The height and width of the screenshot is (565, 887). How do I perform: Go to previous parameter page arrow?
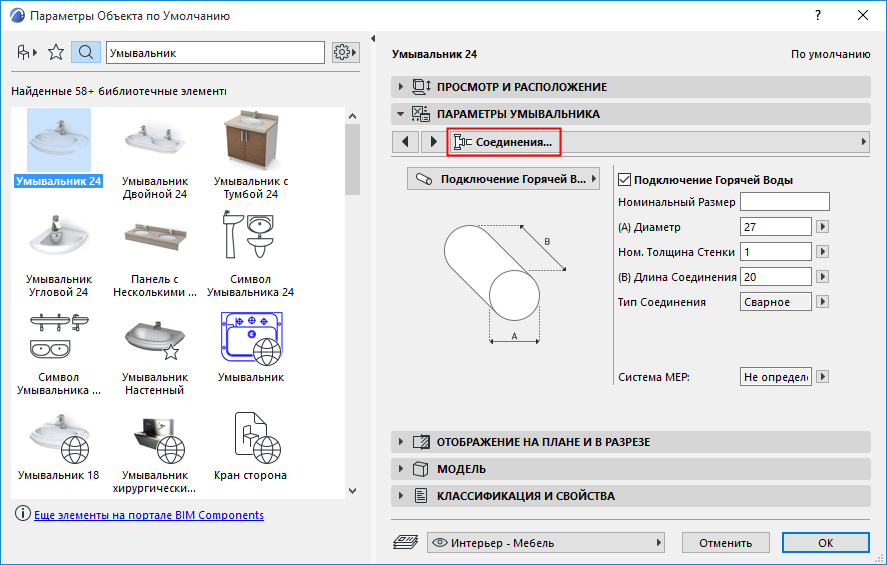405,141
